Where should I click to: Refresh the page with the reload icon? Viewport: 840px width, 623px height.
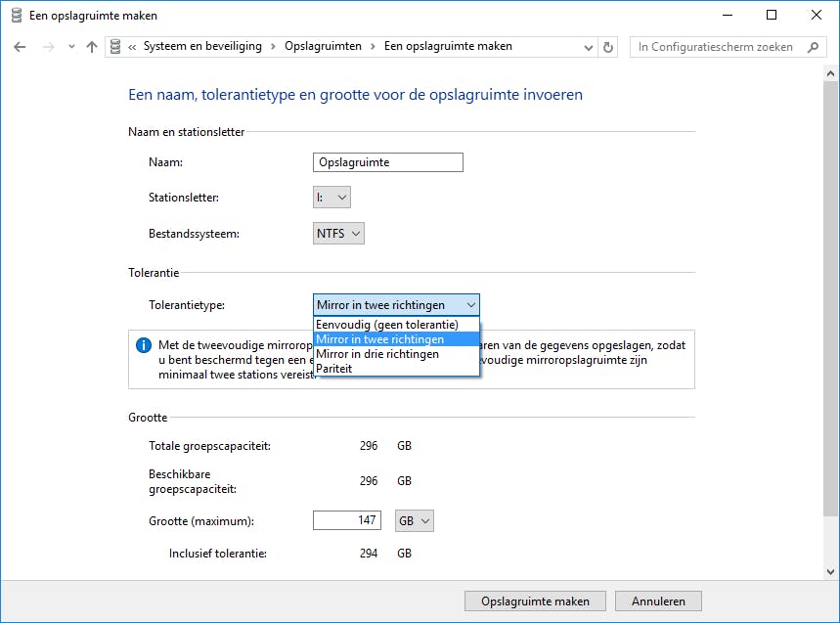608,47
